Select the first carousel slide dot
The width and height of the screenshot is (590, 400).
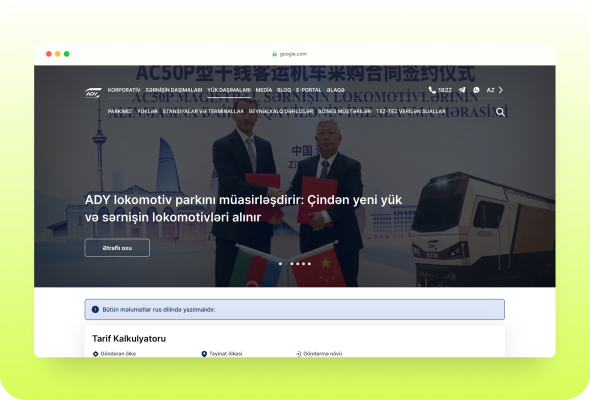click(x=280, y=264)
